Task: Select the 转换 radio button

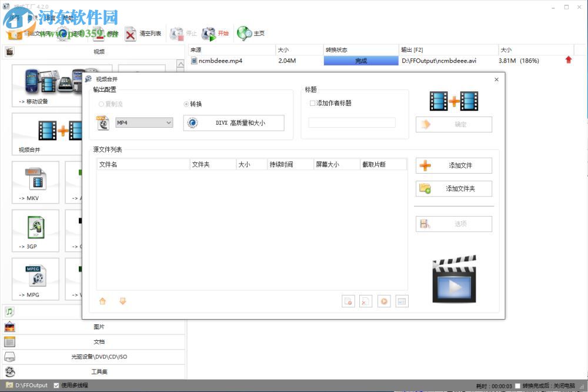Action: 186,104
